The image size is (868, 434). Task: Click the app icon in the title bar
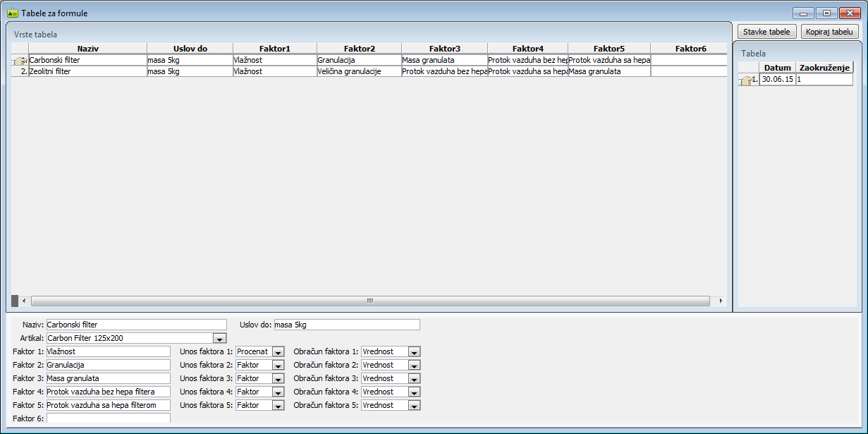click(13, 13)
